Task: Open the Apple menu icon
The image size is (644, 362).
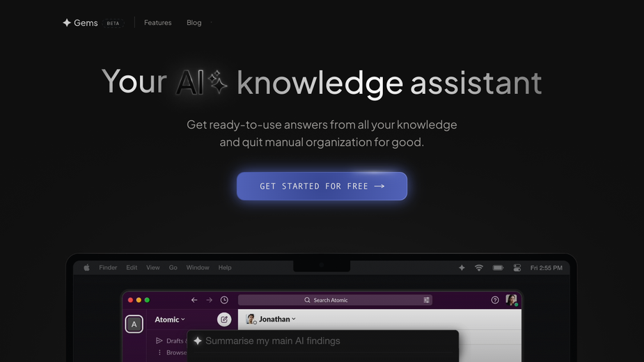Action: point(86,267)
